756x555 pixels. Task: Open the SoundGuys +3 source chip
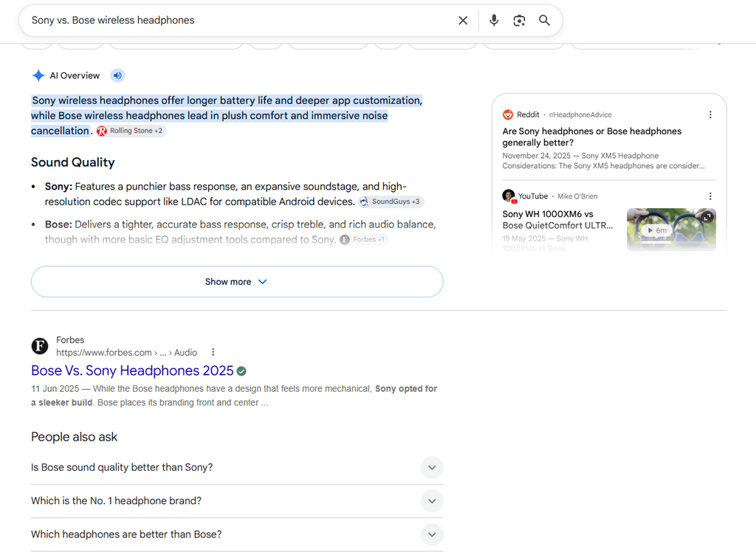click(x=391, y=201)
